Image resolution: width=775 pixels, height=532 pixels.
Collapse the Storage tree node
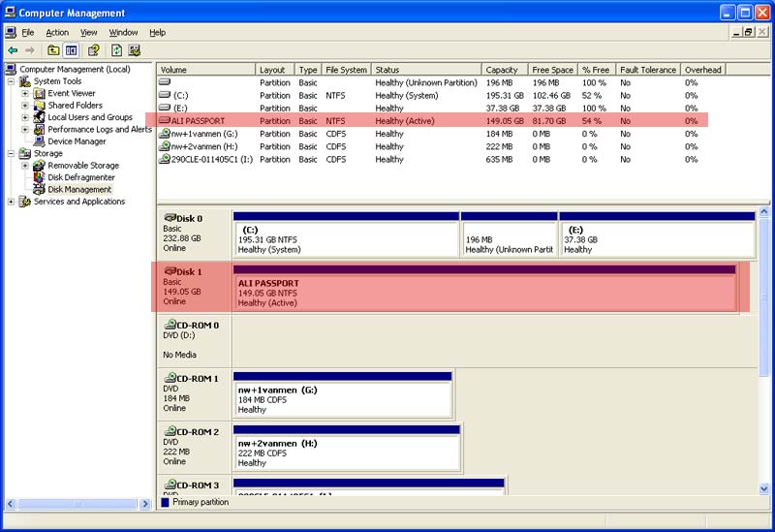pos(11,153)
